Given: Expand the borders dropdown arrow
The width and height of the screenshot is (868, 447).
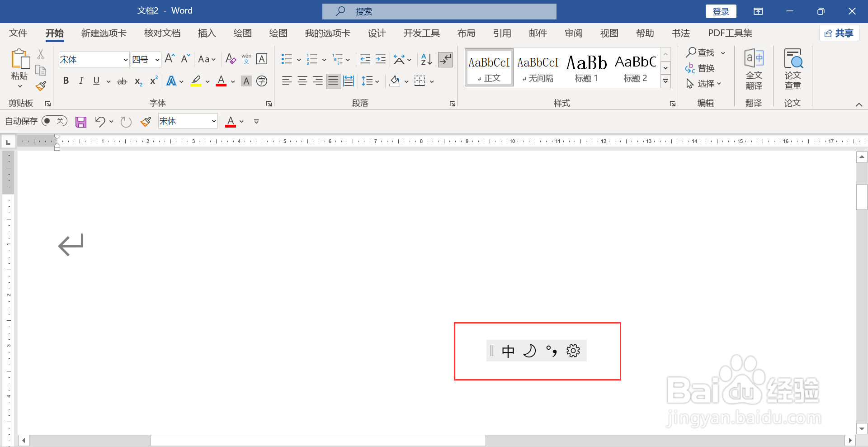Looking at the screenshot, I should (x=432, y=81).
